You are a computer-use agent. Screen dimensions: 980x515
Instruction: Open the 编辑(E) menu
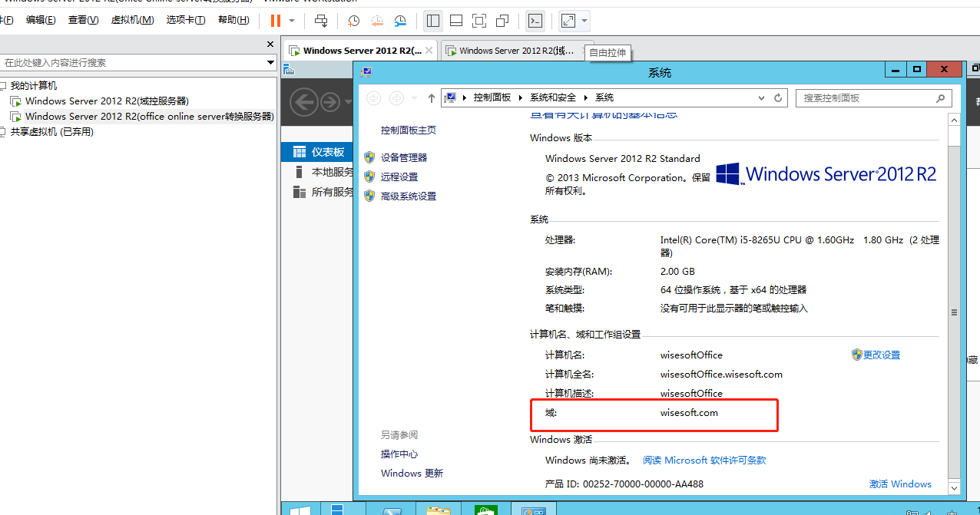tap(41, 20)
